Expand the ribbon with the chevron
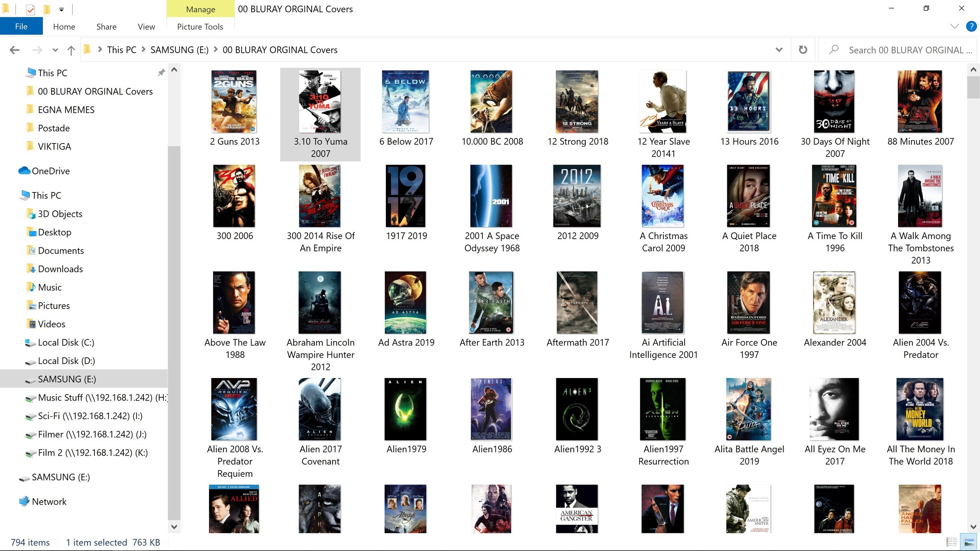The image size is (980, 551). pyautogui.click(x=954, y=26)
